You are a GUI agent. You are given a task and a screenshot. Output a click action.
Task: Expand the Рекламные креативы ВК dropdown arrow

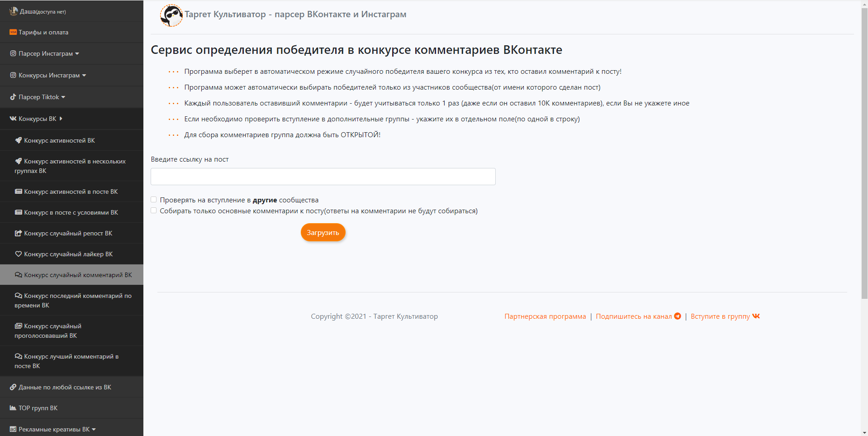[94, 430]
